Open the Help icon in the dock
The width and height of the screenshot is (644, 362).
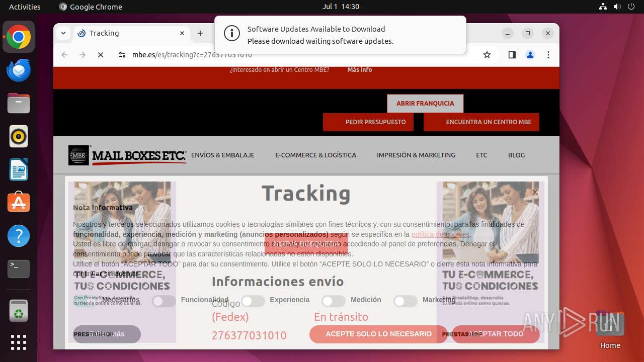(x=19, y=236)
